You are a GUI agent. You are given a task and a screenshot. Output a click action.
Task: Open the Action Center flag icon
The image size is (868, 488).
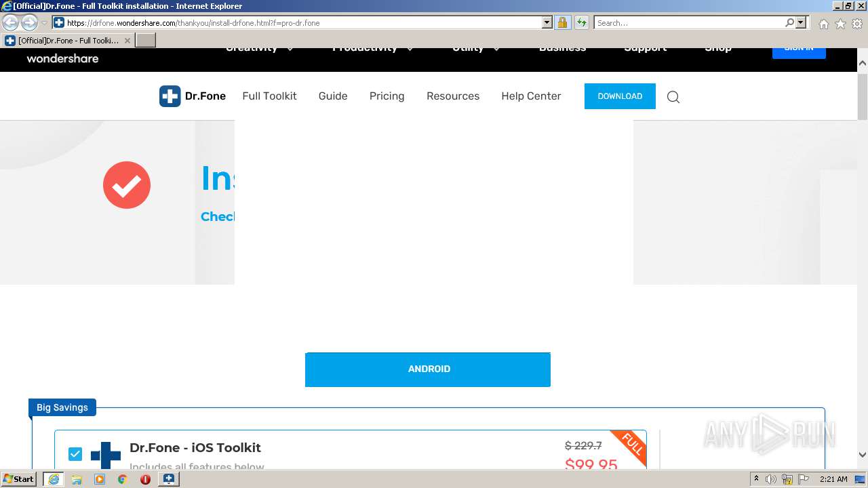pos(804,479)
